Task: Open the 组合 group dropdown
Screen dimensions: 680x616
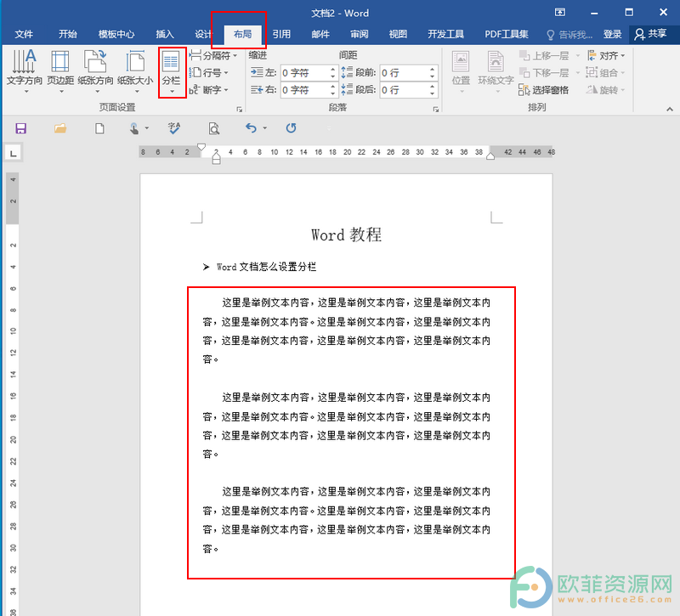Action: pyautogui.click(x=605, y=72)
